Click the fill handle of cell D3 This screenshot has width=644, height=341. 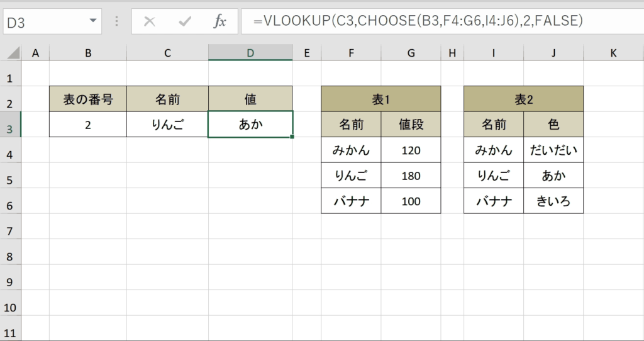coord(292,137)
